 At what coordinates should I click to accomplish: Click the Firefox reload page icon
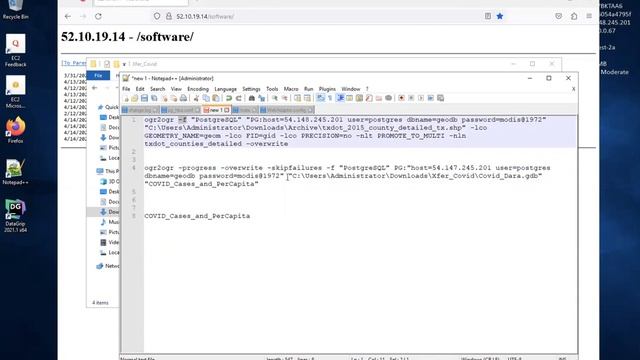[x=98, y=16]
